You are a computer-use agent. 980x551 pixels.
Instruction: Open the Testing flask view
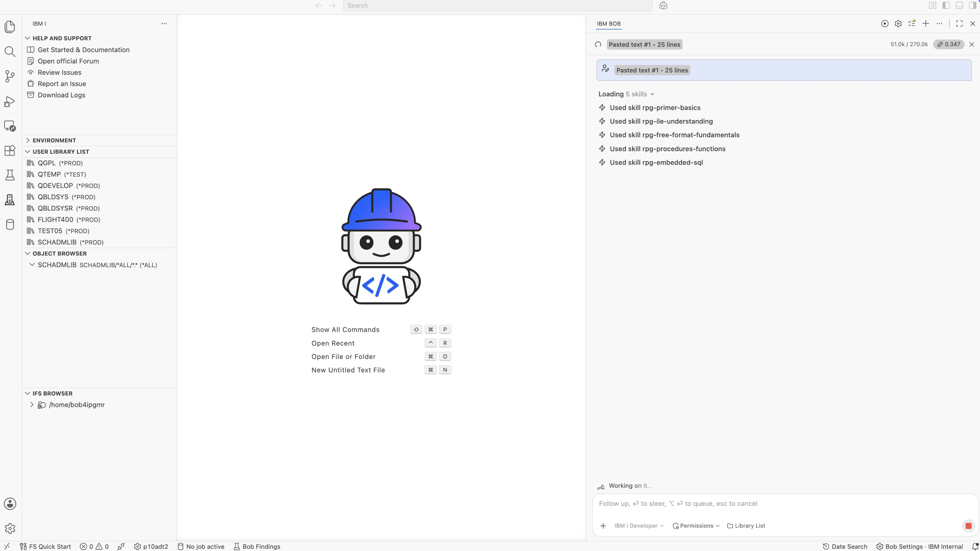pyautogui.click(x=10, y=175)
